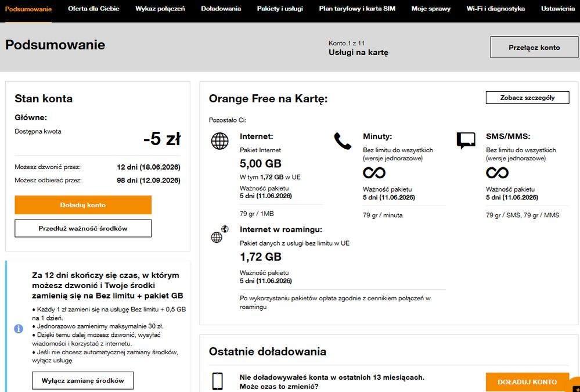
Task: Click the '79 gr / minuta' rate text
Action: (x=383, y=215)
